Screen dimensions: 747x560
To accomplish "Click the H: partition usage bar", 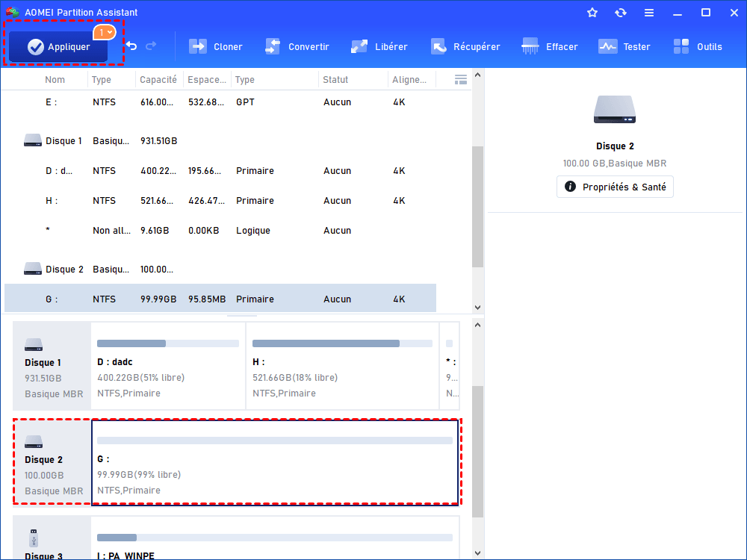I will pyautogui.click(x=342, y=343).
